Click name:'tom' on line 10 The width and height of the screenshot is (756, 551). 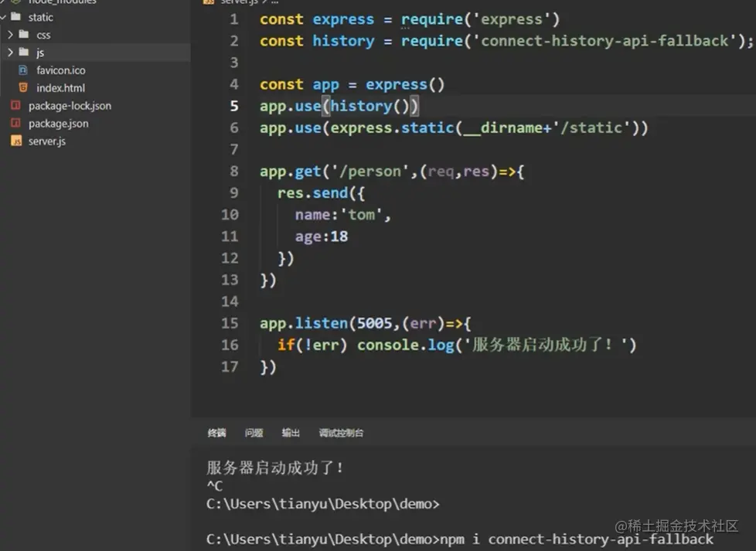339,215
